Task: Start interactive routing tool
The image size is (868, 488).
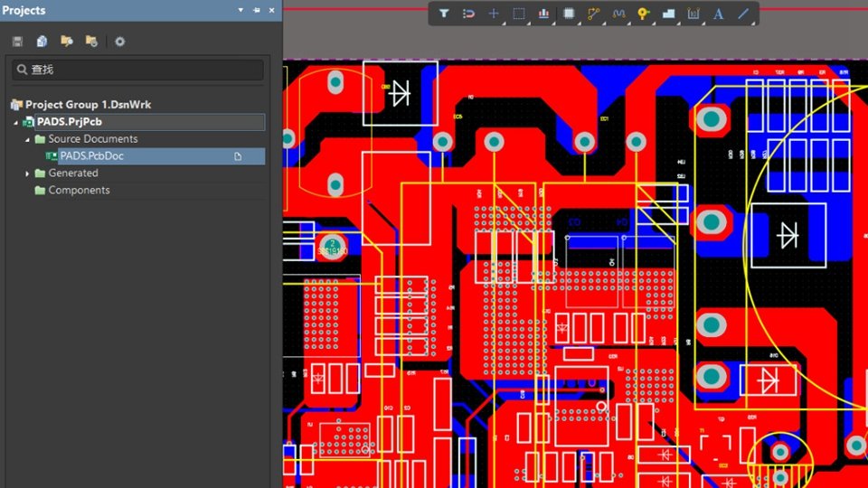Action: 593,14
